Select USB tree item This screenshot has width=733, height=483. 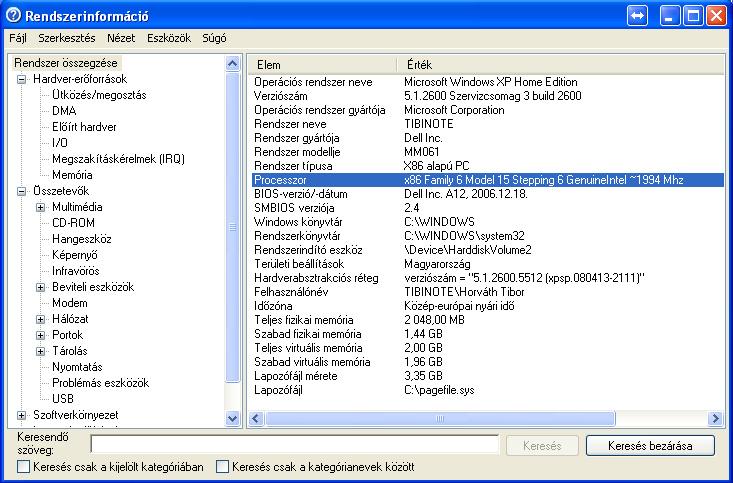coord(63,399)
